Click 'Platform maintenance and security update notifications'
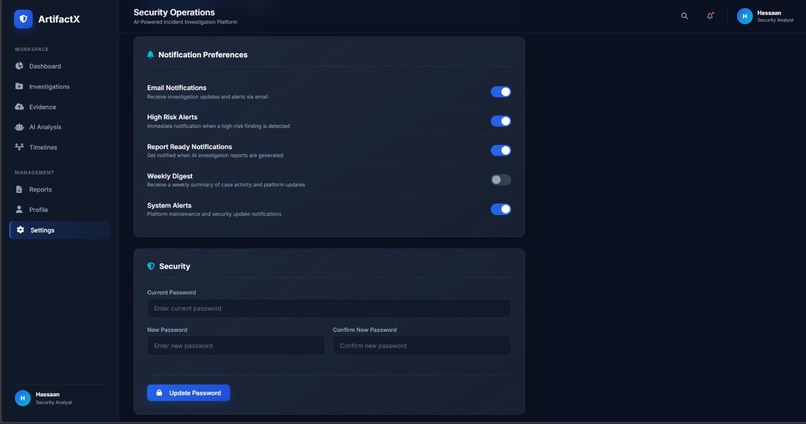 [214, 214]
